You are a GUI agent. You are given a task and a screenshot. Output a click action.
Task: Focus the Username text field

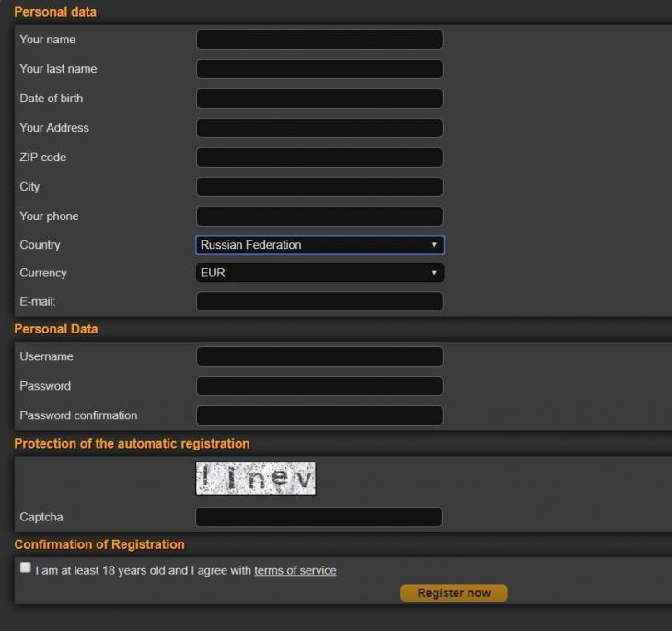pyautogui.click(x=319, y=356)
